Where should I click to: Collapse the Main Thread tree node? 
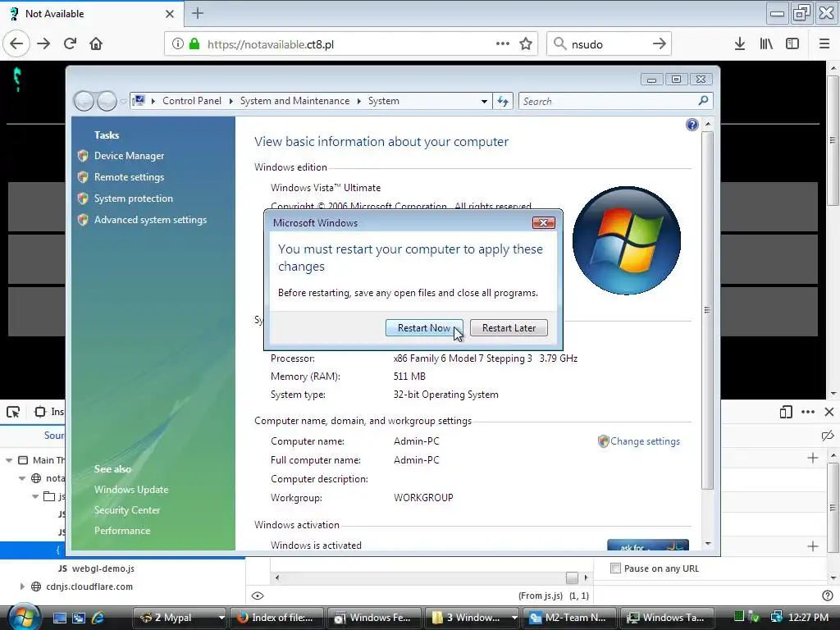[9, 460]
